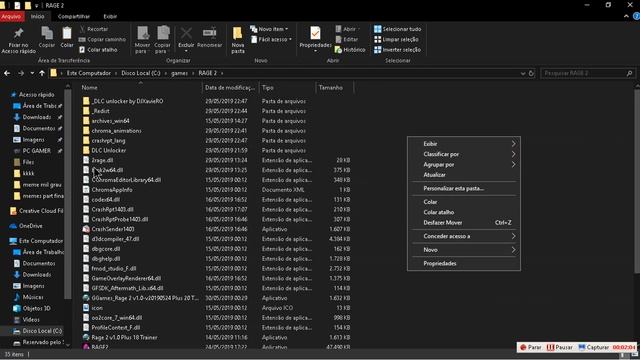Click Capturar in recorder bar
This screenshot has width=640, height=360.
pyautogui.click(x=593, y=347)
